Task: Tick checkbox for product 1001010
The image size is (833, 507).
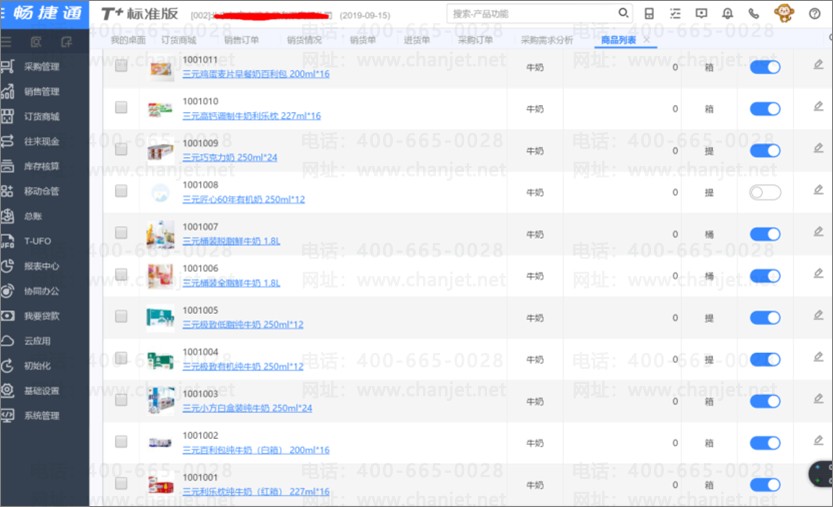Action: [121, 107]
